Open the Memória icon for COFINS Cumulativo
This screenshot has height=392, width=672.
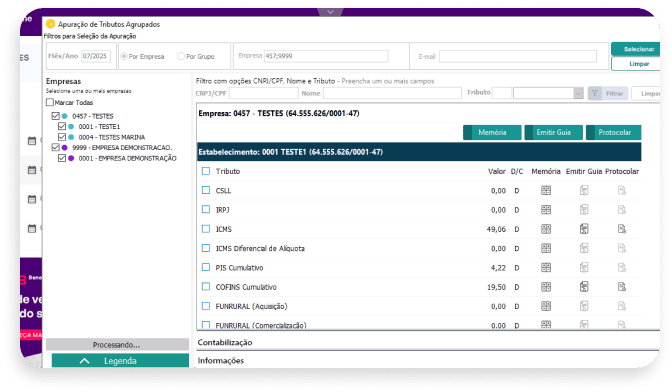click(546, 287)
